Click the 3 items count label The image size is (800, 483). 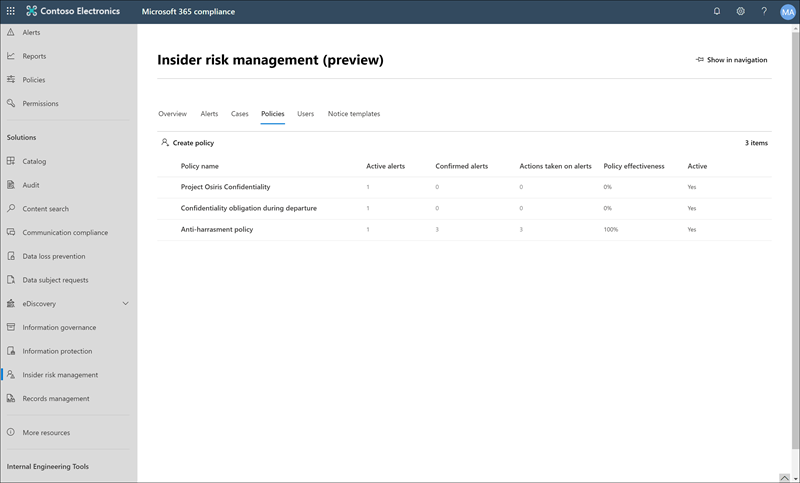point(756,143)
